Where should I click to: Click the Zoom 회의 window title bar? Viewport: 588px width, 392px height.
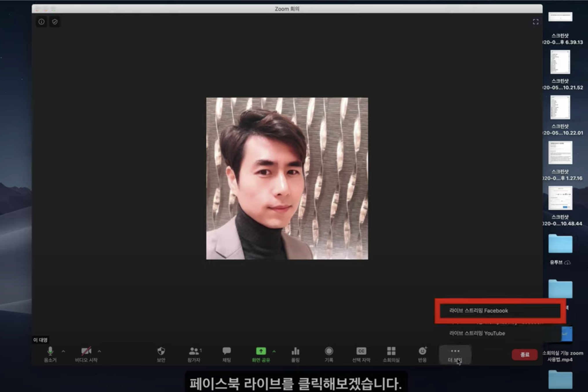[x=287, y=9]
